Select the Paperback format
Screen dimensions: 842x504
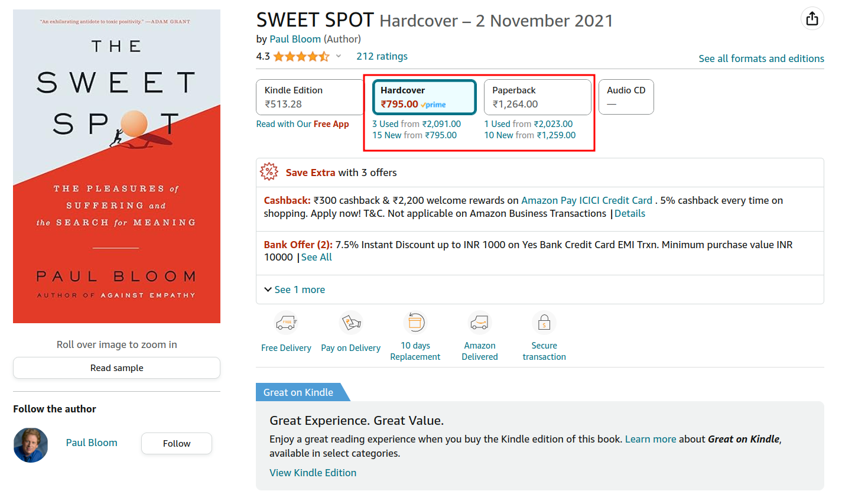coord(538,97)
